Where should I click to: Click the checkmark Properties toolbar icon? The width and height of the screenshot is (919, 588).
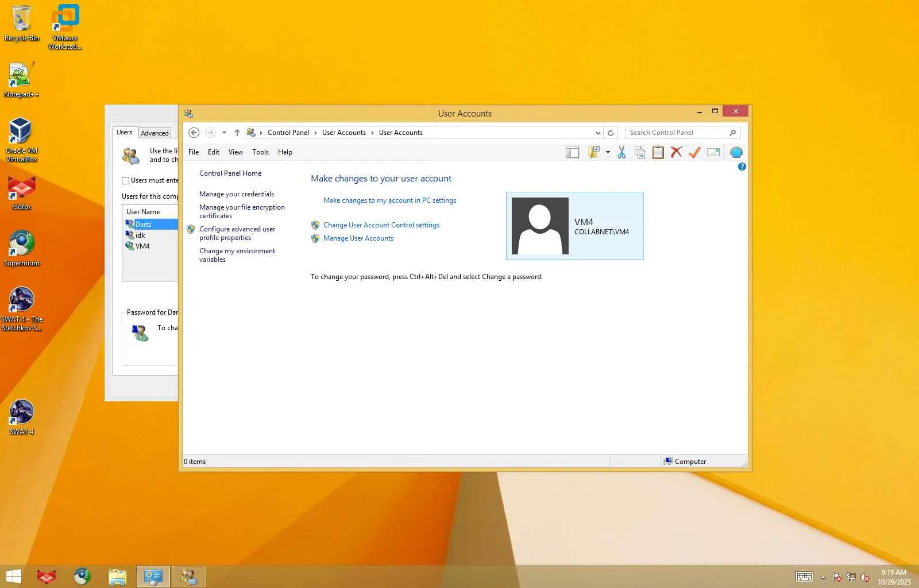point(694,152)
